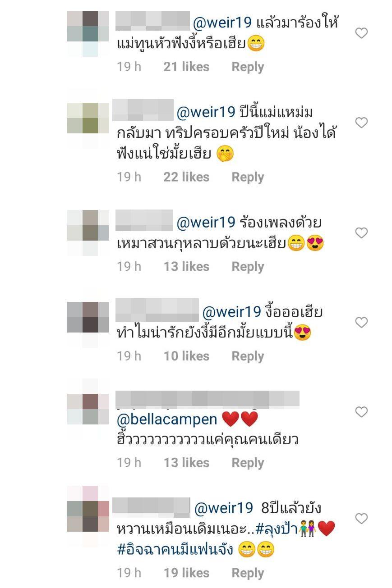392x588 pixels.
Task: View who liked the 21 likes comment
Action: (x=186, y=67)
